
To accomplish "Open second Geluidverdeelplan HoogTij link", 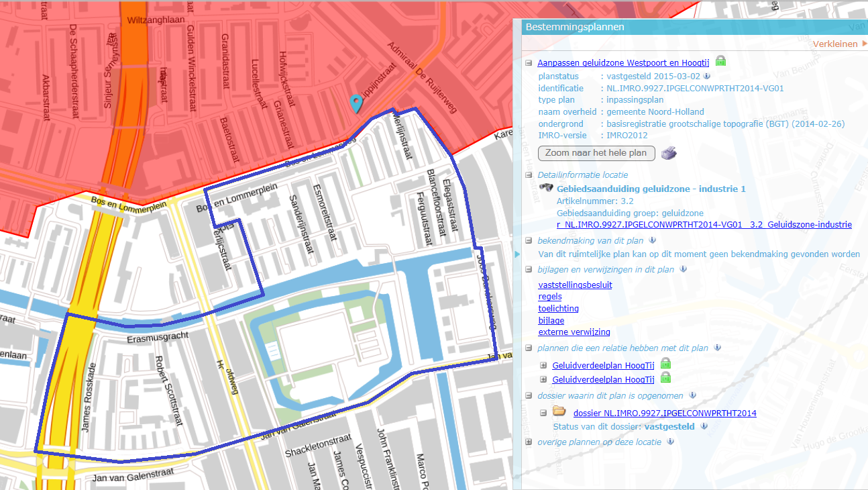I will [x=603, y=380].
